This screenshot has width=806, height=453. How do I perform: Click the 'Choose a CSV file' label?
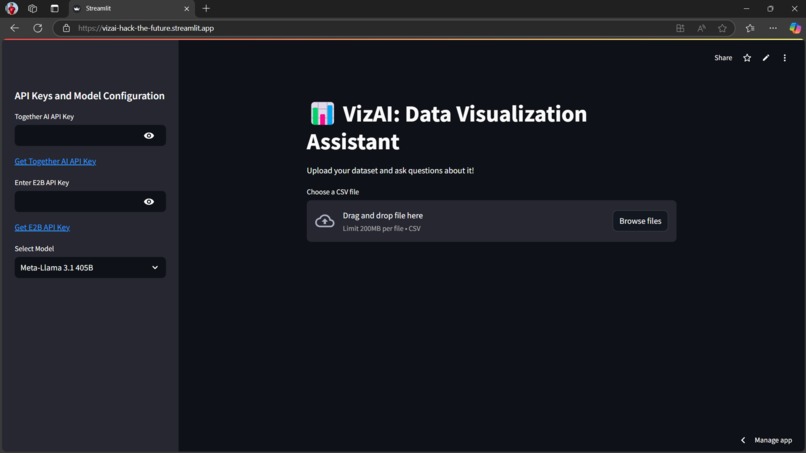coord(333,192)
